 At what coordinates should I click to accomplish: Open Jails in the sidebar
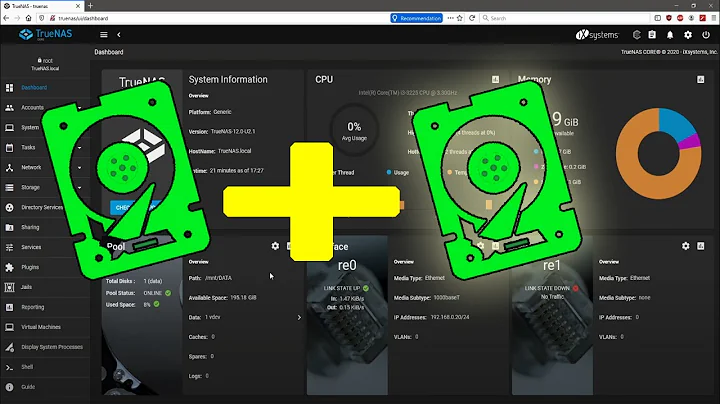(x=45, y=287)
